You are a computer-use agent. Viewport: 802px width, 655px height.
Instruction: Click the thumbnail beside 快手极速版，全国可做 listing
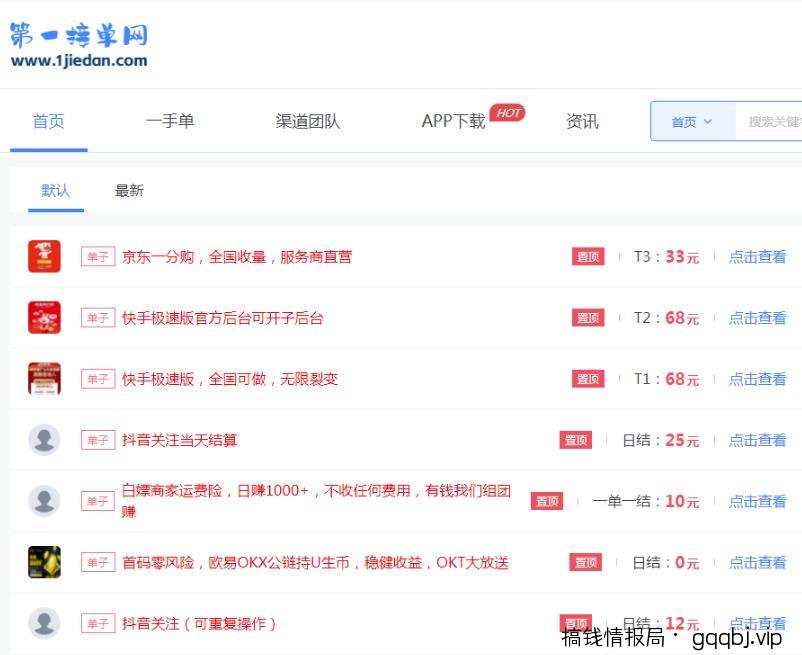click(x=44, y=378)
